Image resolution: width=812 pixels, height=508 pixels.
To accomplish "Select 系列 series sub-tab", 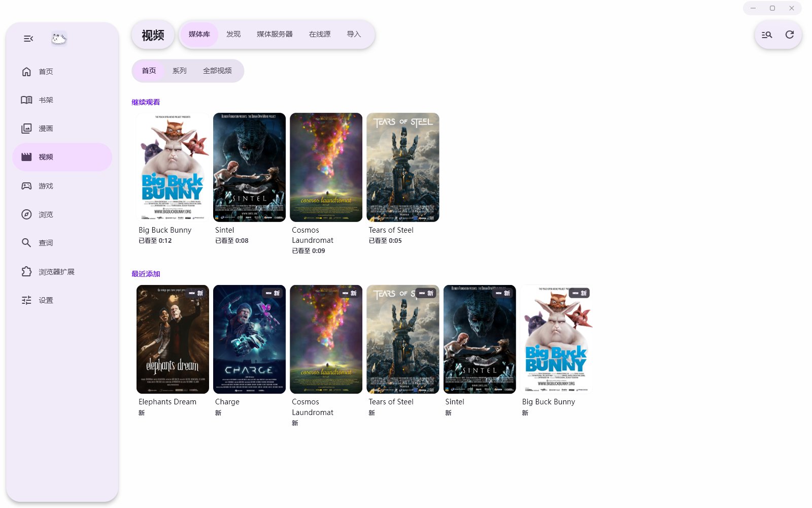I will [180, 71].
